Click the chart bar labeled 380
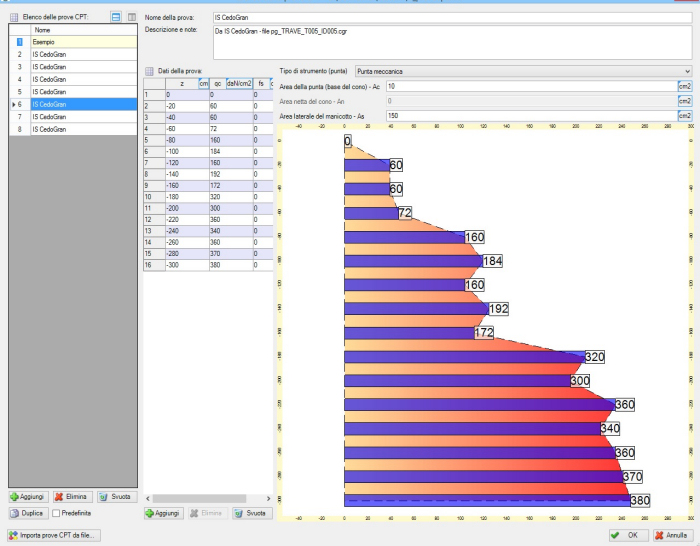Screen dimensions: 700x546 [487, 500]
